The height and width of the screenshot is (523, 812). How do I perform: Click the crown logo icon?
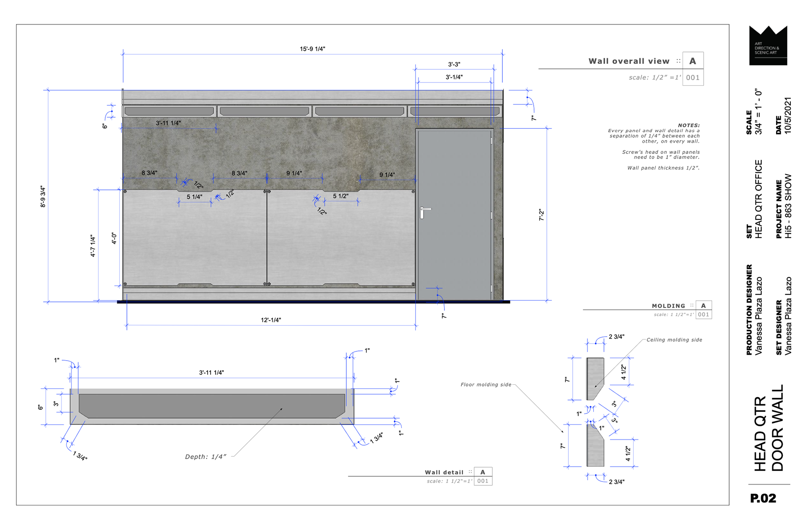[x=768, y=45]
